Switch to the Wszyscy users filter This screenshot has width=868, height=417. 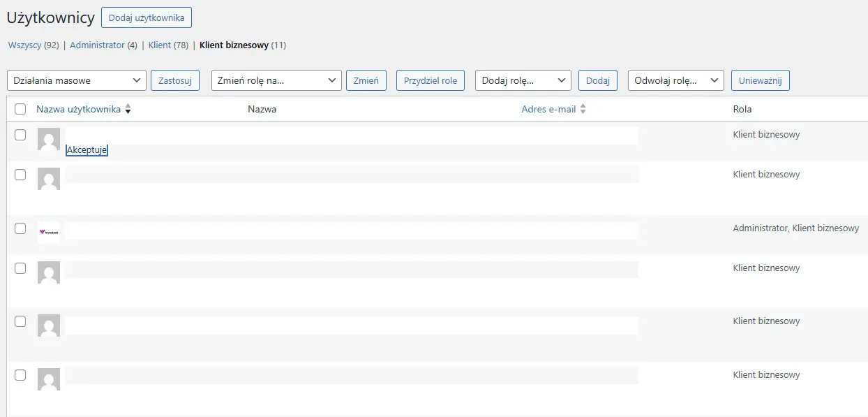click(x=24, y=45)
